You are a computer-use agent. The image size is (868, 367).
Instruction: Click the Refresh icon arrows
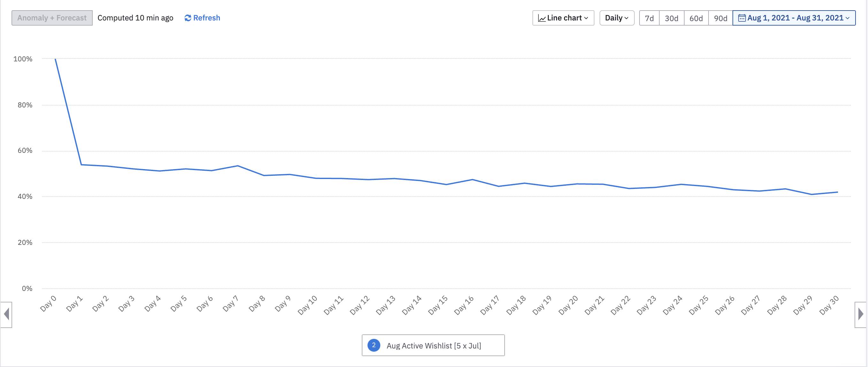pyautogui.click(x=188, y=18)
